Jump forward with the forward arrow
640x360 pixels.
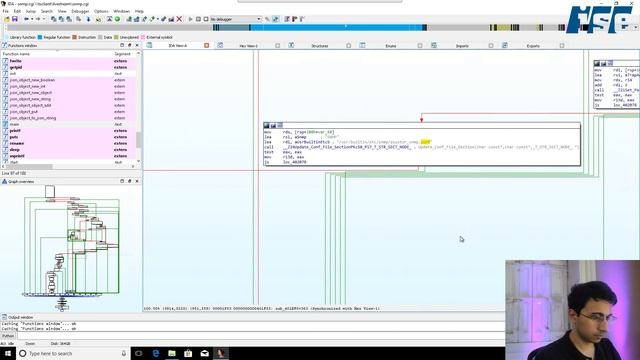pos(38,19)
